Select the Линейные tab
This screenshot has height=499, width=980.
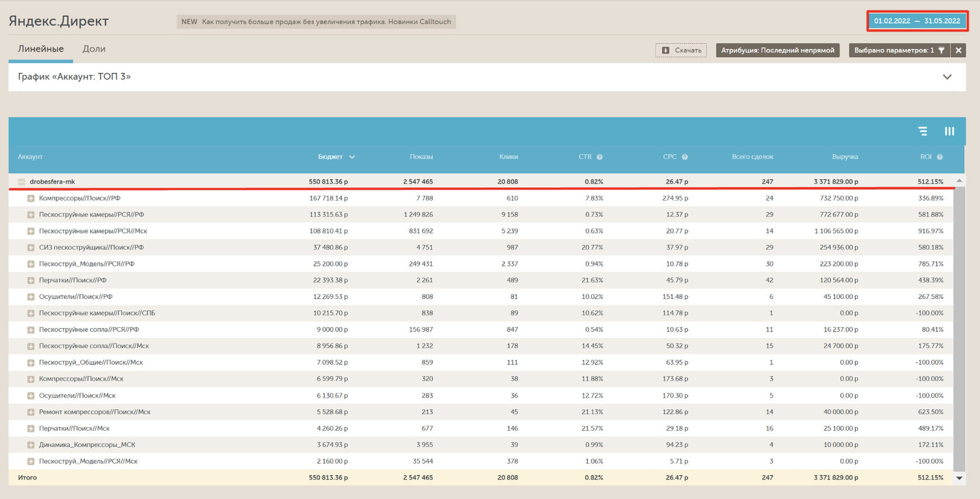click(x=41, y=49)
